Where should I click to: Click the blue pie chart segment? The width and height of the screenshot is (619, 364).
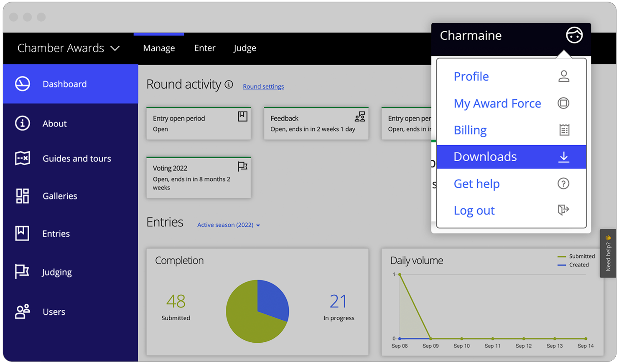[x=271, y=300]
